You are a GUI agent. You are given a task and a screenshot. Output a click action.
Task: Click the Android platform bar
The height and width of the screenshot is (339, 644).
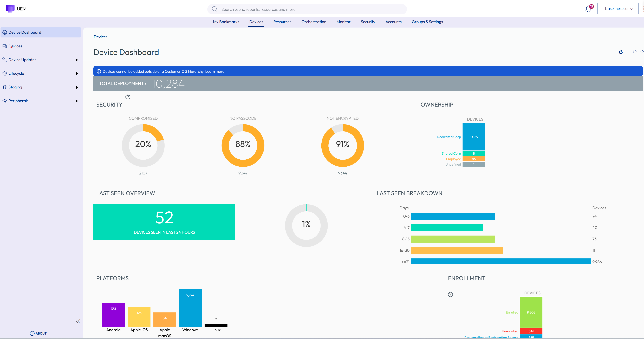coord(113,315)
